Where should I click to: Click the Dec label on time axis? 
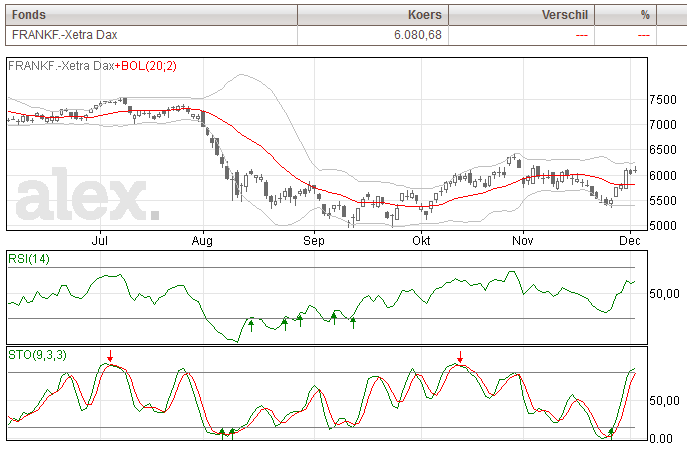(x=630, y=241)
